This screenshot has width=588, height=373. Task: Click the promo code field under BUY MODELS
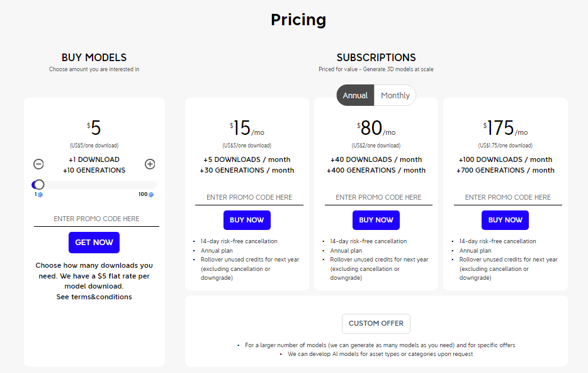pyautogui.click(x=95, y=219)
